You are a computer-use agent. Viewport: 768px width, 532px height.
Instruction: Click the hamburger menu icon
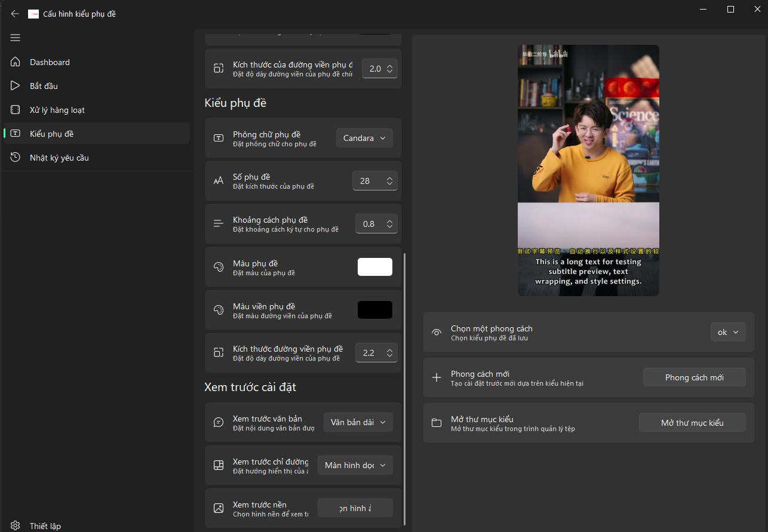(16, 38)
